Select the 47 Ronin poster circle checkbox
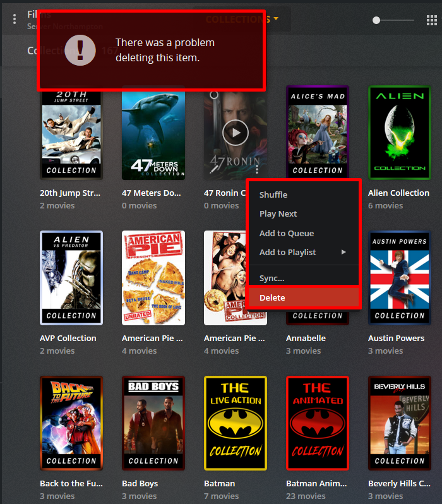This screenshot has width=442, height=504. [214, 95]
